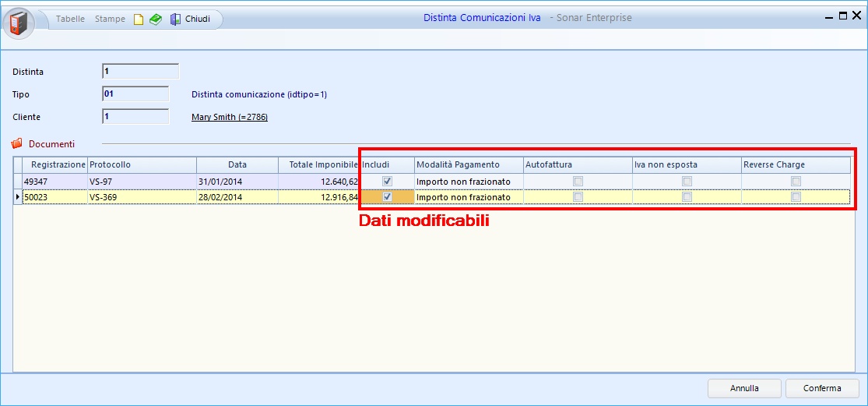Follow the Mary Smith customer link
The height and width of the screenshot is (406, 868).
(230, 118)
